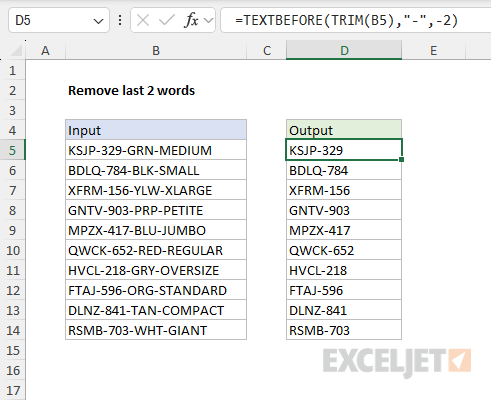Select column A header
This screenshot has height=400, width=491.
click(46, 51)
